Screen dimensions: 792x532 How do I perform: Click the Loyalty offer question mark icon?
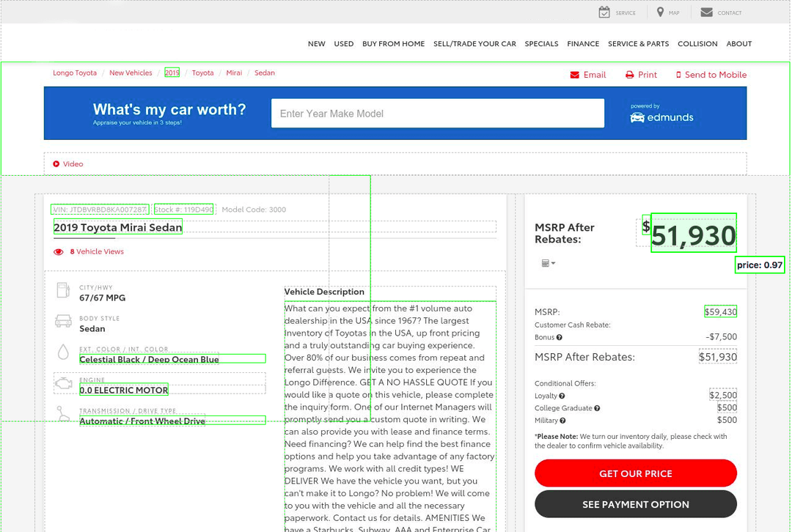pyautogui.click(x=562, y=396)
